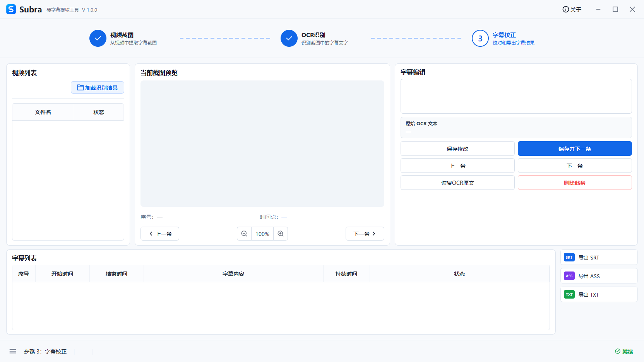Go to previous screenshot with 上一条 in preview

coord(160,234)
